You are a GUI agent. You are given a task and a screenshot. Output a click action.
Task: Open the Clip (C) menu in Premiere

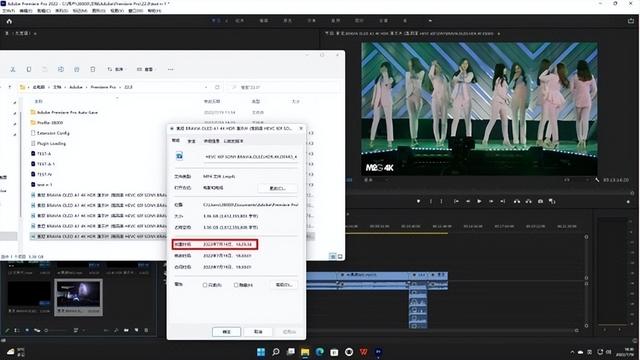pos(44,11)
